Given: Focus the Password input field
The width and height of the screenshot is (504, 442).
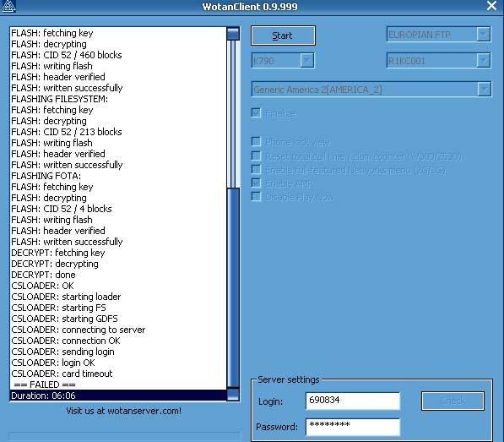Looking at the screenshot, I should 353,427.
